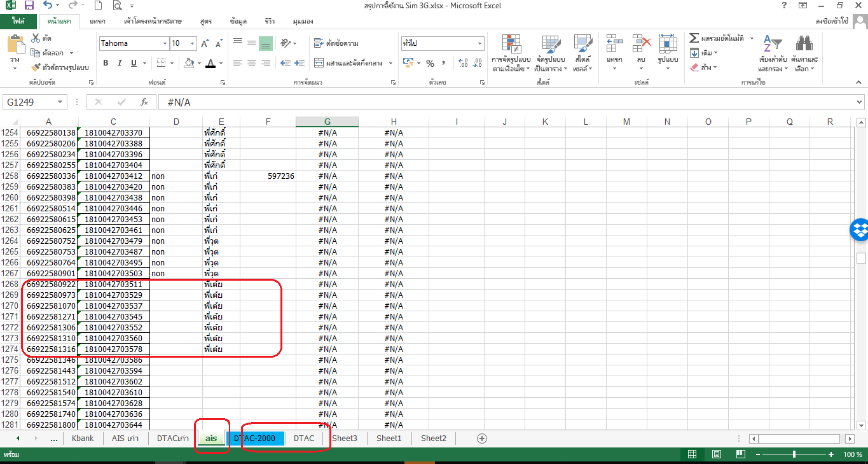The height and width of the screenshot is (464, 868).
Task: Click the insert function fx button
Action: tap(144, 102)
